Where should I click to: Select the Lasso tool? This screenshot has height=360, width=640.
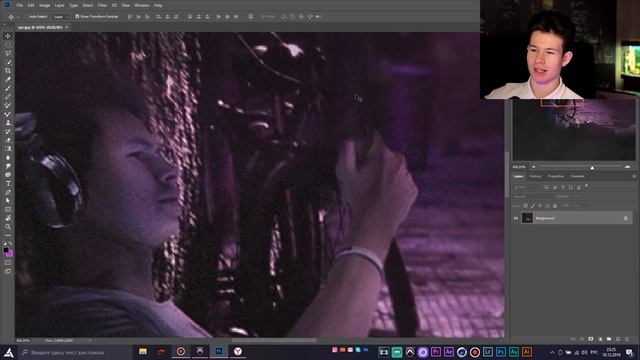(x=8, y=53)
